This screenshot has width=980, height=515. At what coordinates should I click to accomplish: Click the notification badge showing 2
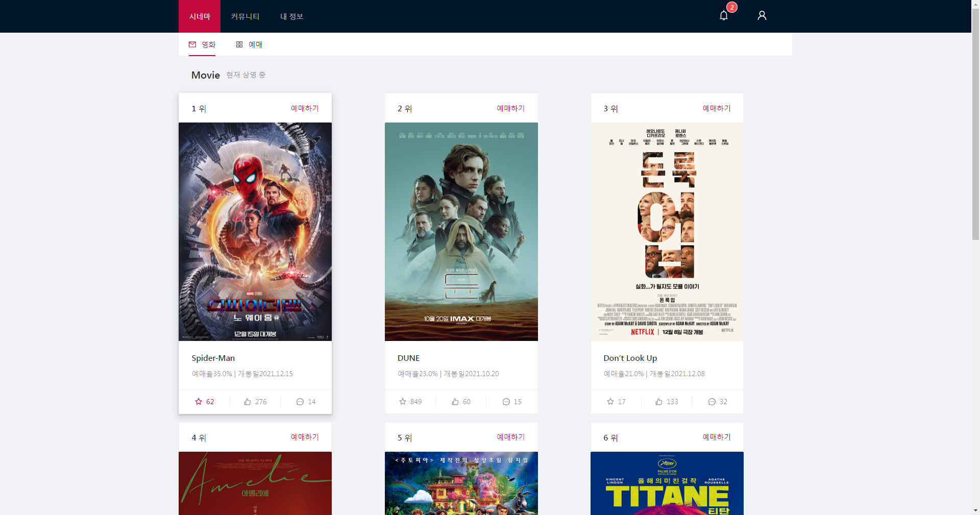[x=732, y=7]
